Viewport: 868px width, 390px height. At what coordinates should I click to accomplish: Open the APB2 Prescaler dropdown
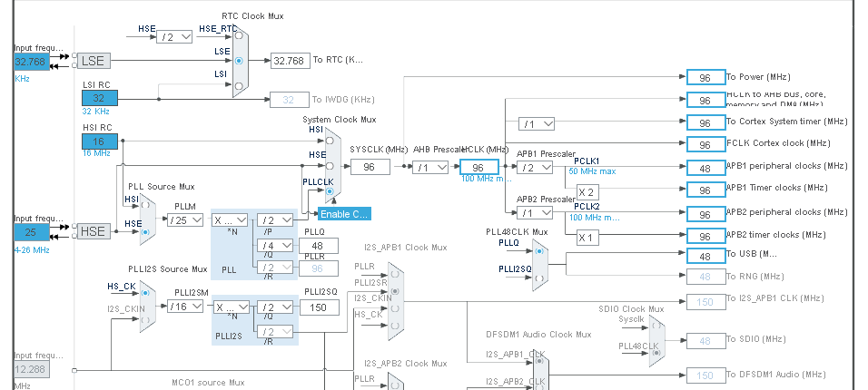[536, 213]
